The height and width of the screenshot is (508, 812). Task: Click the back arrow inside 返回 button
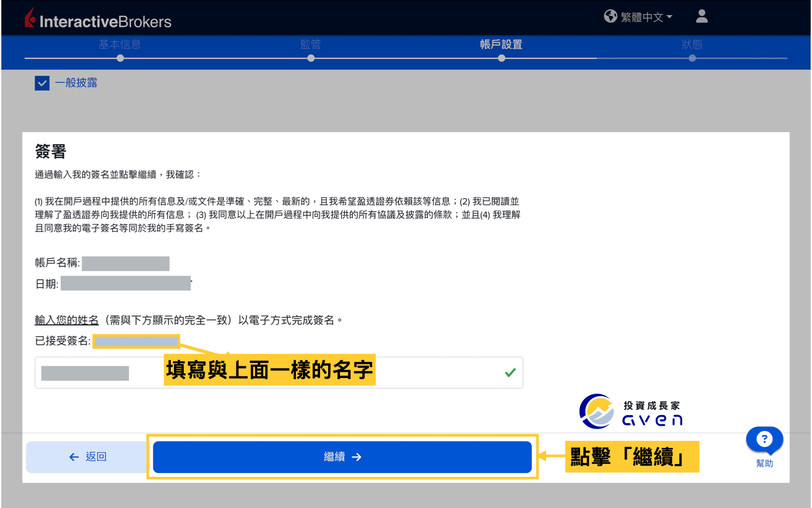(74, 456)
